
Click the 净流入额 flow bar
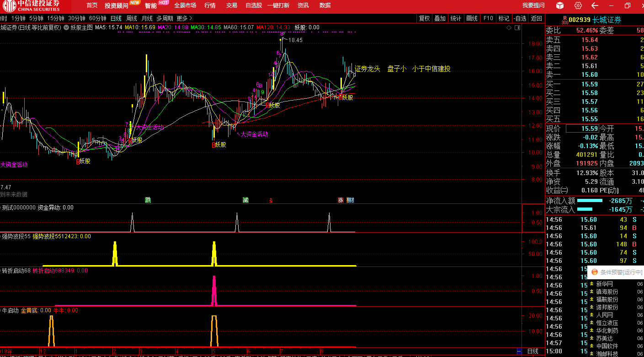pos(590,201)
